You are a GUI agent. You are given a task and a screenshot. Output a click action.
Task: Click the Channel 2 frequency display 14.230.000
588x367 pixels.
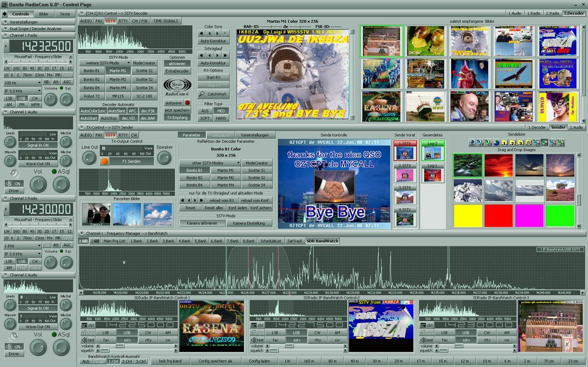41,209
